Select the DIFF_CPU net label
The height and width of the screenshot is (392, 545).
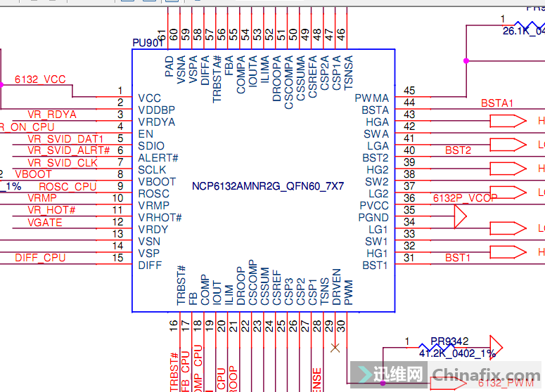[40, 258]
